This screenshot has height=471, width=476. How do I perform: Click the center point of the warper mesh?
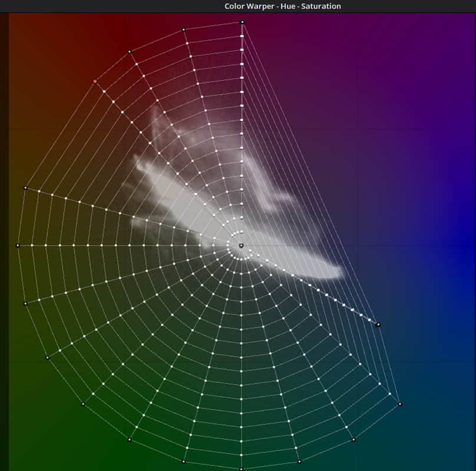[242, 246]
